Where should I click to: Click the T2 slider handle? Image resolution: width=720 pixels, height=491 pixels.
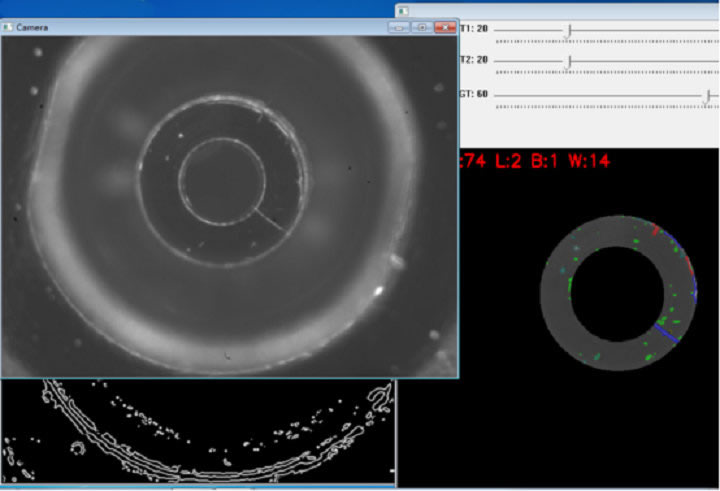click(x=569, y=62)
